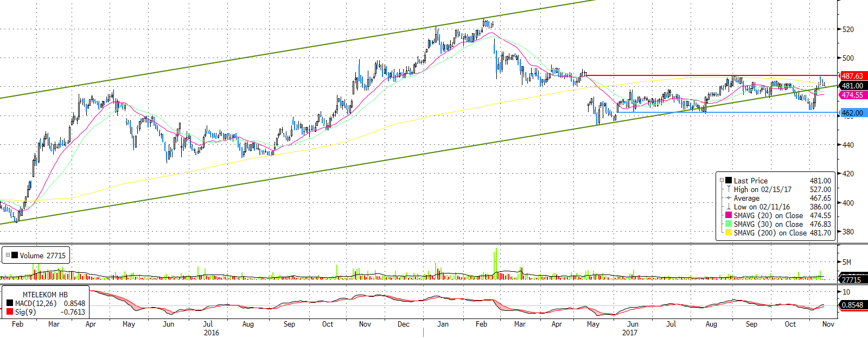Click the 481.00 last price value in legend
The image size is (868, 338).
[820, 181]
